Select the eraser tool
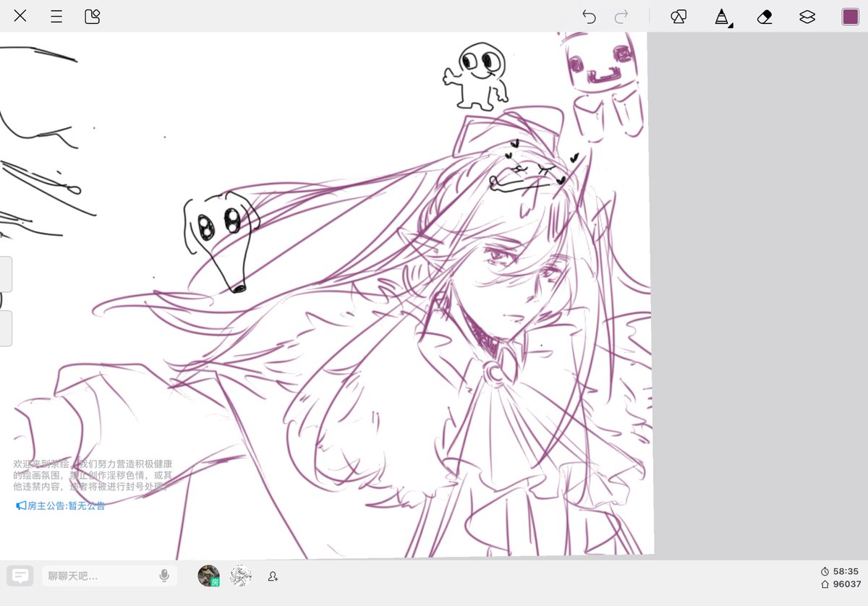The width and height of the screenshot is (868, 606). point(765,17)
